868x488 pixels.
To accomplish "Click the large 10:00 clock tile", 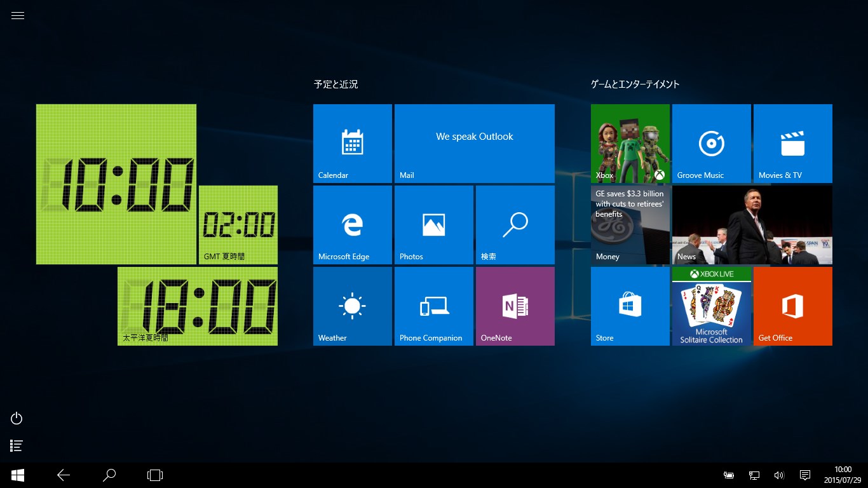I will pyautogui.click(x=116, y=184).
